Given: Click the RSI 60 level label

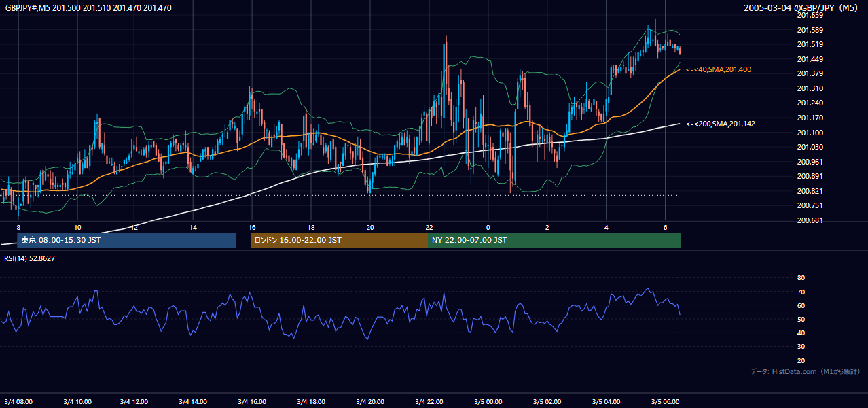Looking at the screenshot, I should pos(801,305).
